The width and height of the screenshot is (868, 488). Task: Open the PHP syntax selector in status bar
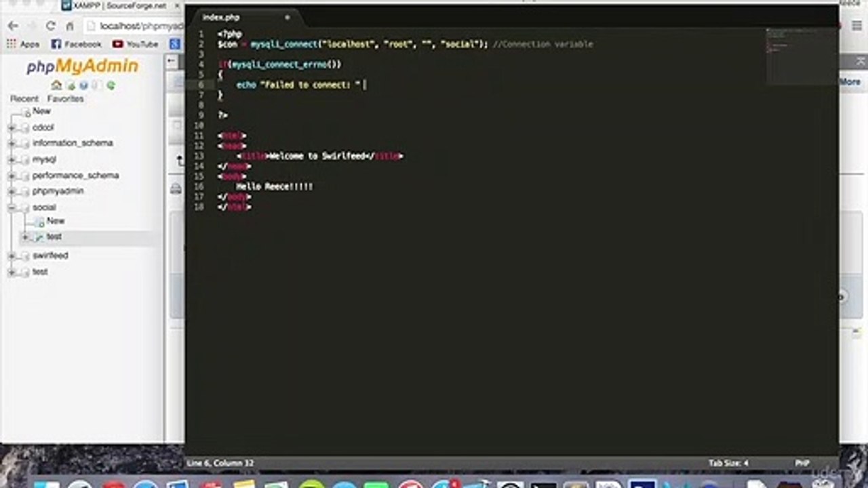(x=802, y=464)
